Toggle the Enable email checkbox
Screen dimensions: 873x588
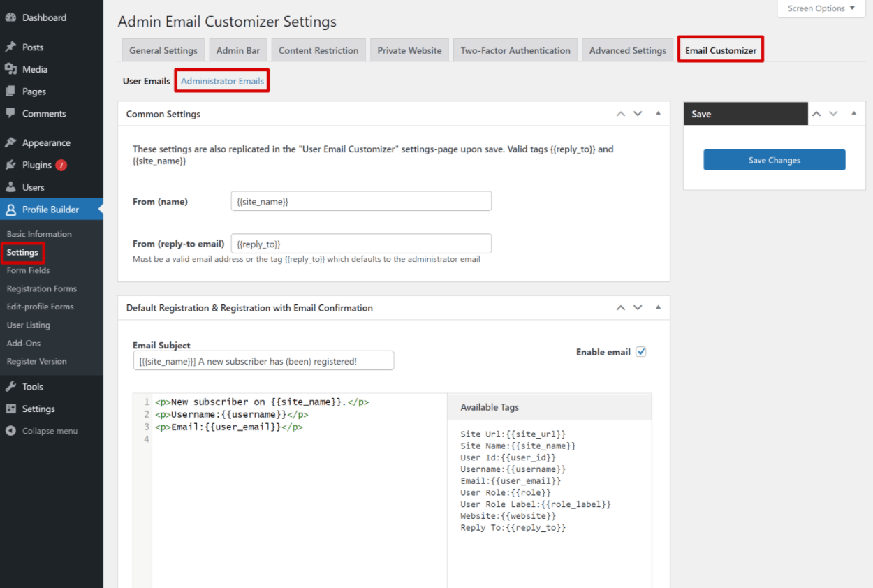click(x=641, y=352)
